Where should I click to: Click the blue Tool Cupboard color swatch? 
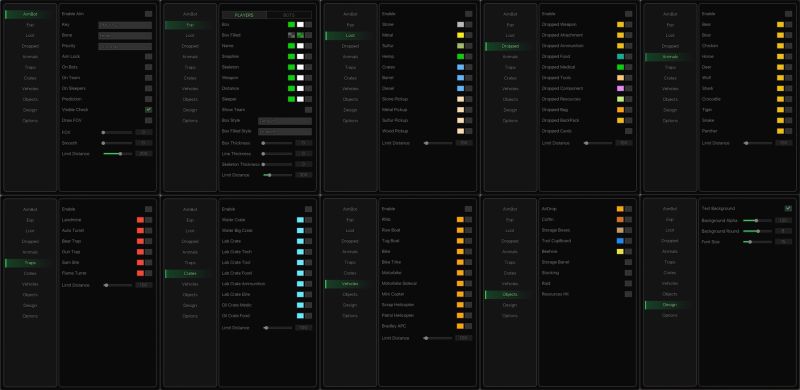620,241
